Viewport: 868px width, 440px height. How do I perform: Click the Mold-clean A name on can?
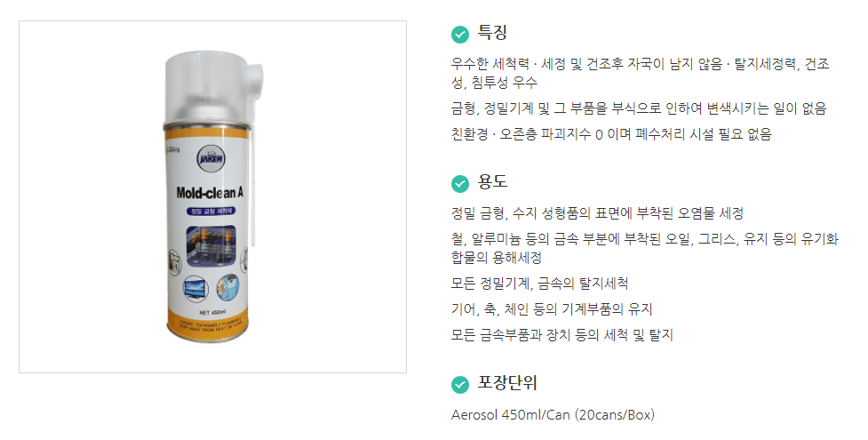pyautogui.click(x=210, y=193)
